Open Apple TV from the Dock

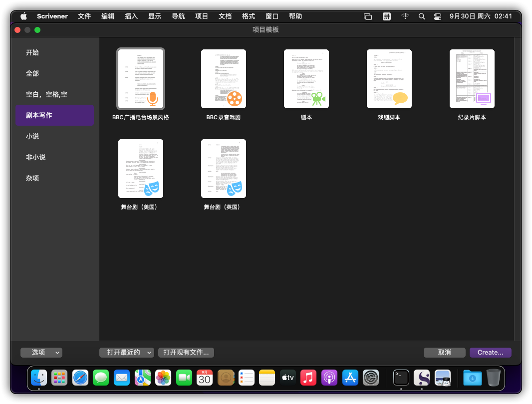point(288,378)
